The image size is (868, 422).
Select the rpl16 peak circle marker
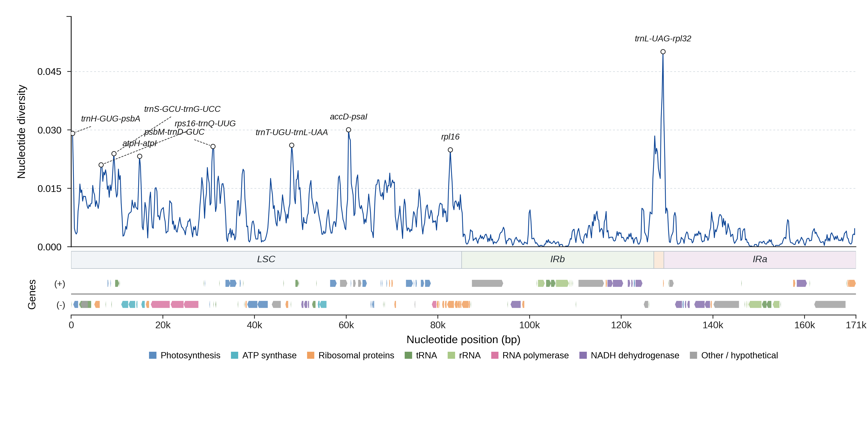(450, 150)
